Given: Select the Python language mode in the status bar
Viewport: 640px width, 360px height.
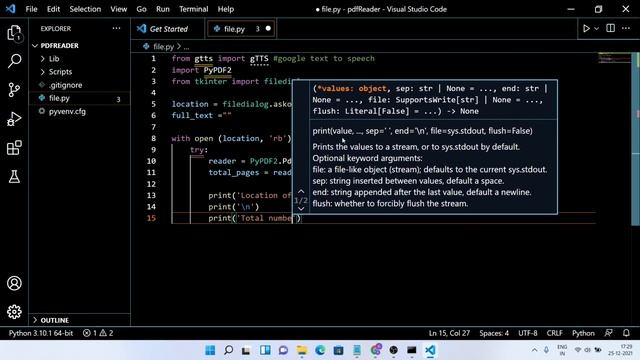Looking at the screenshot, I should [583, 333].
